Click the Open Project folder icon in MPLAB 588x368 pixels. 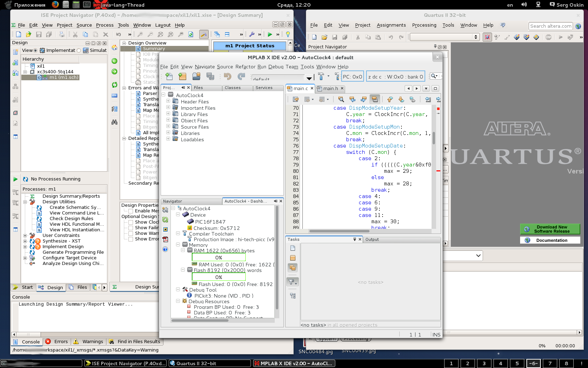(x=196, y=76)
